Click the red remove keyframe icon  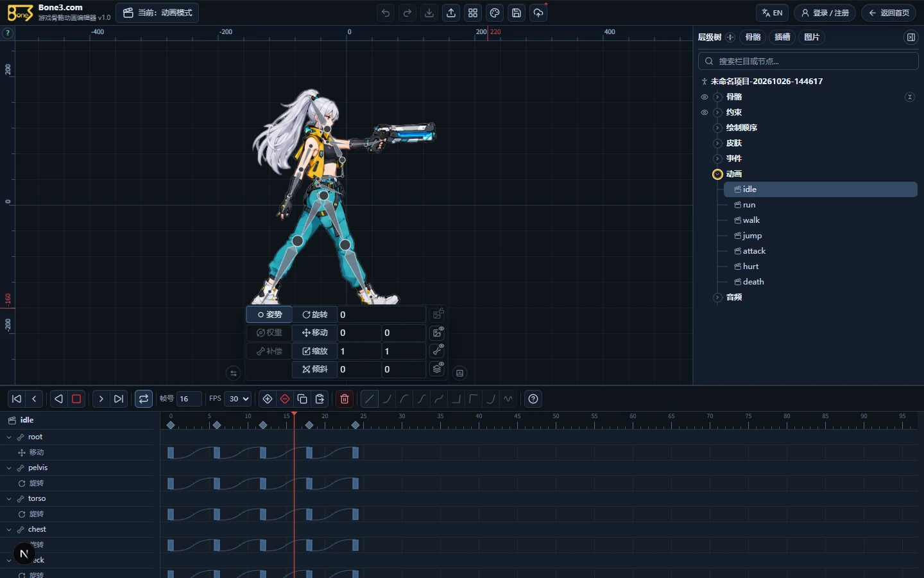tap(285, 399)
